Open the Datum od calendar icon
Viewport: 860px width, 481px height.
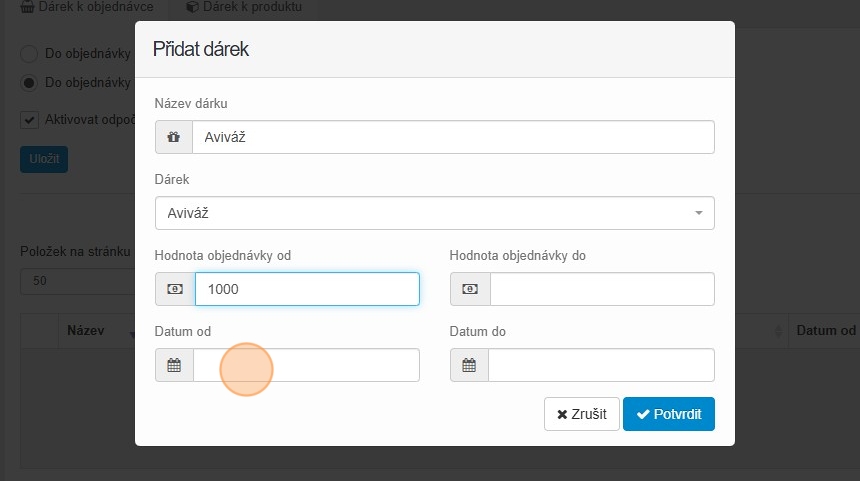point(174,365)
